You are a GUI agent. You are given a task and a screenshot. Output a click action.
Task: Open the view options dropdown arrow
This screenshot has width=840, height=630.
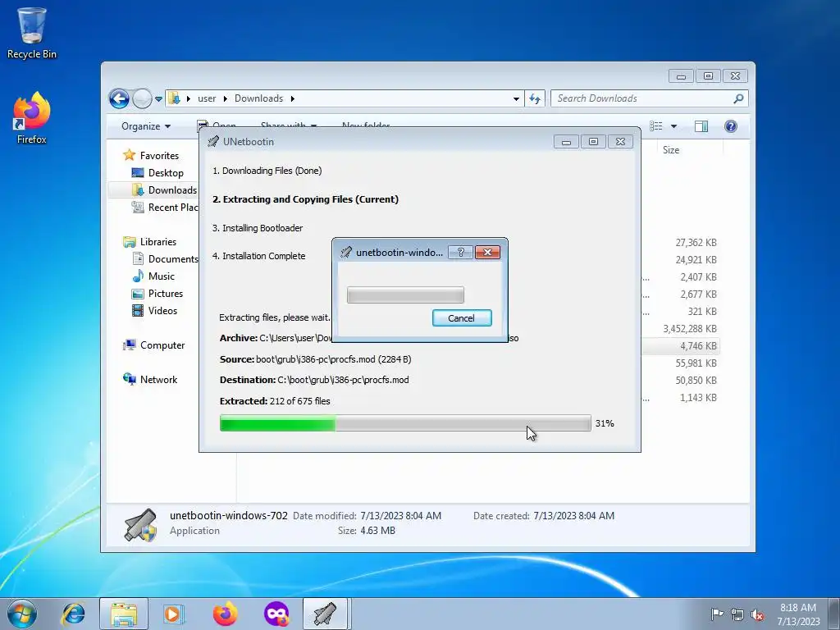pyautogui.click(x=674, y=126)
